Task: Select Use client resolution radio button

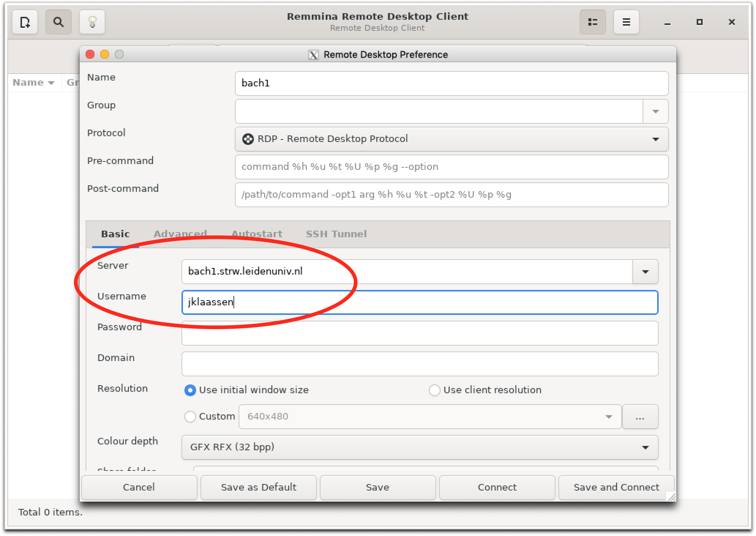Action: click(434, 390)
